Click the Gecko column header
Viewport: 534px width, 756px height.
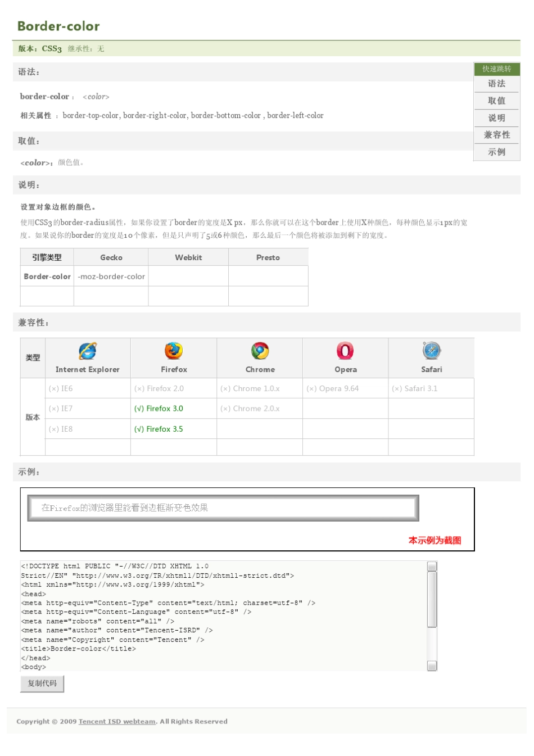click(x=111, y=257)
